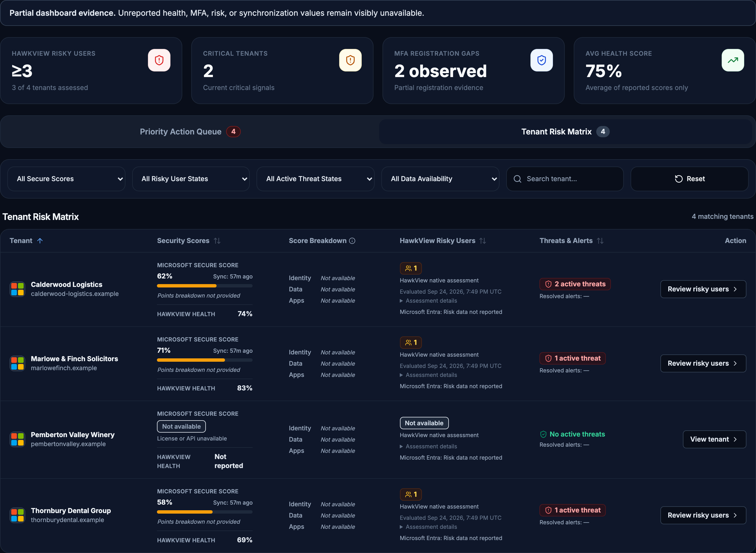
Task: Sort by Threats & Alerts column arrows
Action: tap(600, 241)
